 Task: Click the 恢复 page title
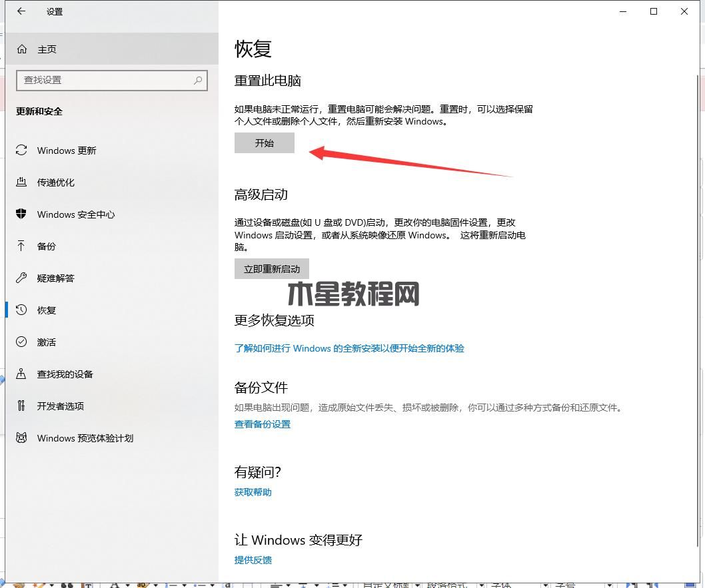[253, 49]
